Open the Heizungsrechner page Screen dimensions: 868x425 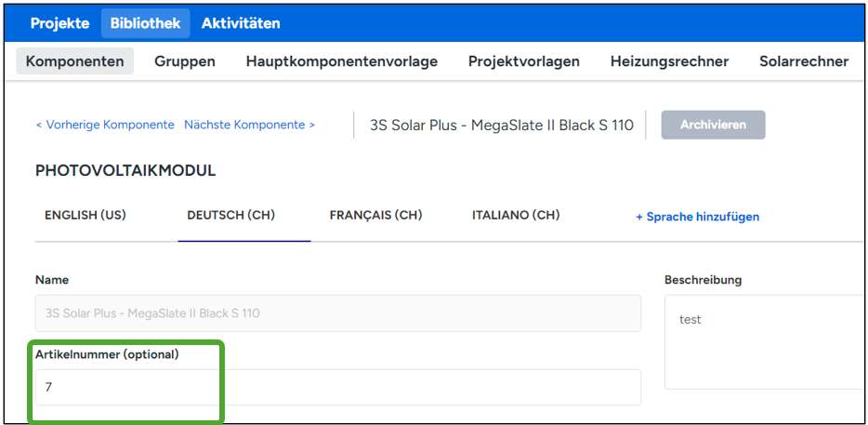[669, 61]
